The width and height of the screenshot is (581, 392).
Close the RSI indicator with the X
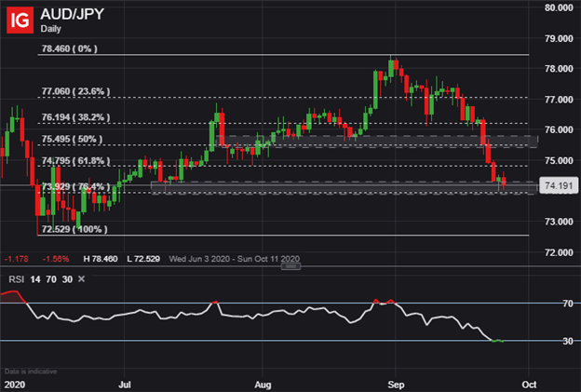coord(82,278)
